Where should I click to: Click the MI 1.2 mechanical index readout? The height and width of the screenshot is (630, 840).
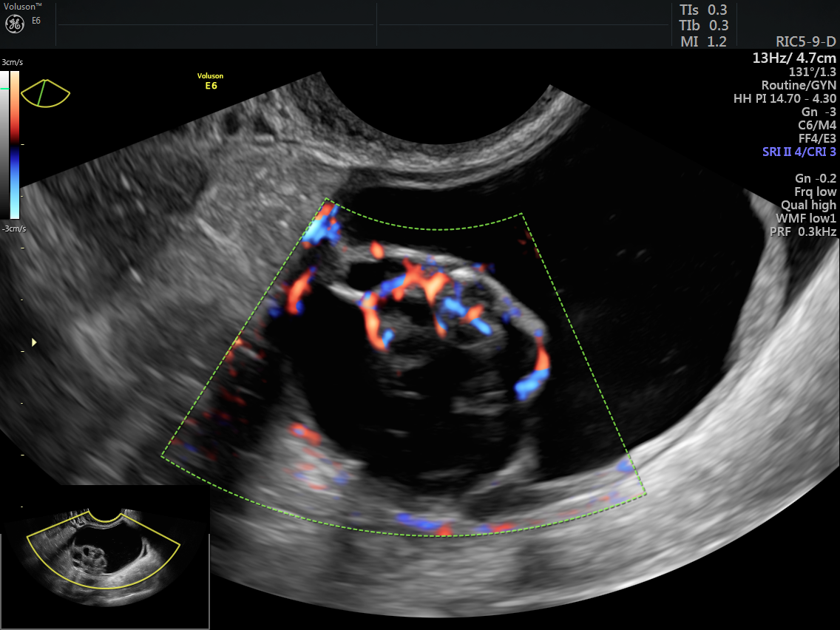coord(702,41)
